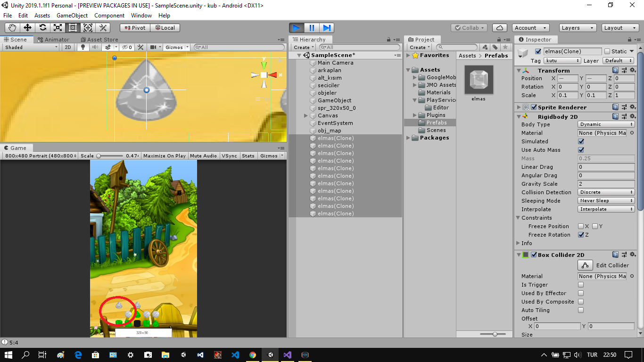The height and width of the screenshot is (362, 644).
Task: Open the Tag dropdown showing kutu
Action: click(x=562, y=61)
